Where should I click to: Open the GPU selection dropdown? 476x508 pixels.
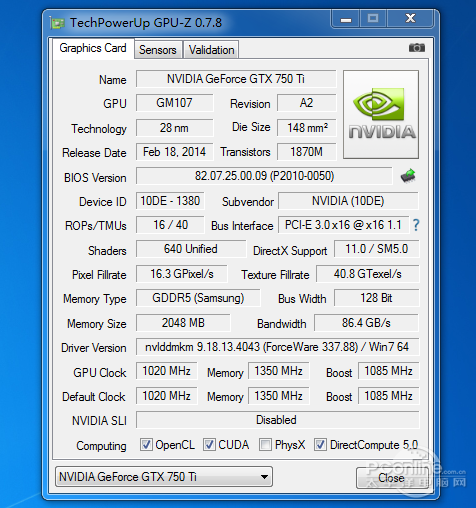pyautogui.click(x=164, y=477)
